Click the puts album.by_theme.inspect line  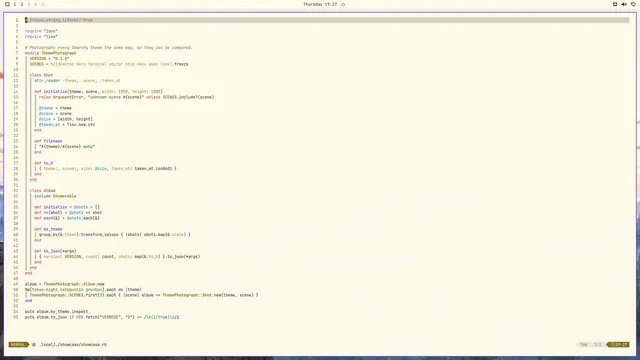56,311
